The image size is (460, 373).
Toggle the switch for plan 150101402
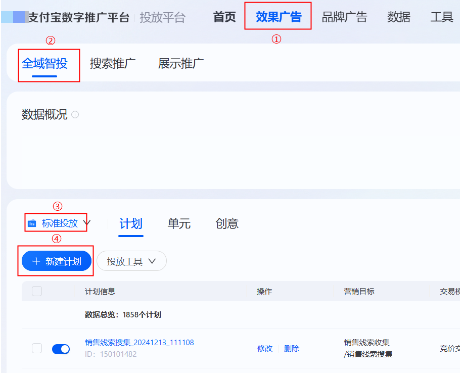61,349
